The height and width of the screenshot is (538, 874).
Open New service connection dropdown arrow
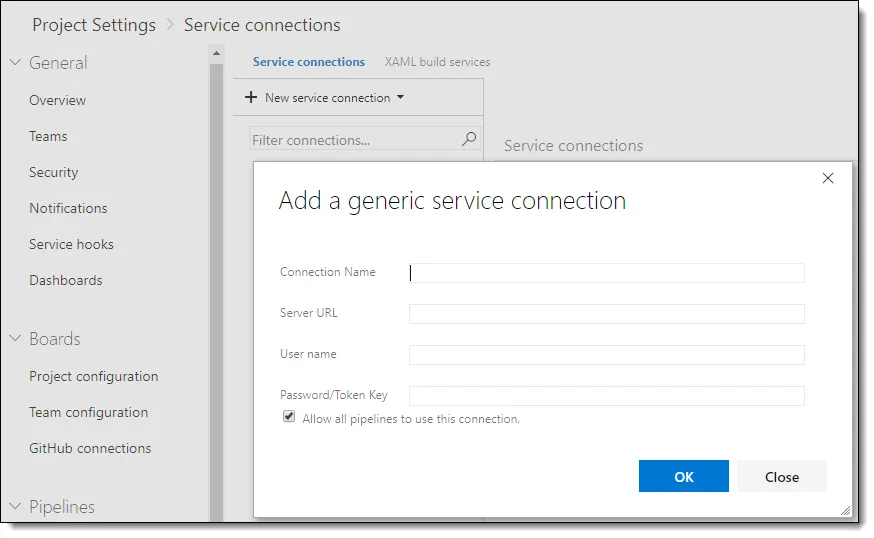400,98
